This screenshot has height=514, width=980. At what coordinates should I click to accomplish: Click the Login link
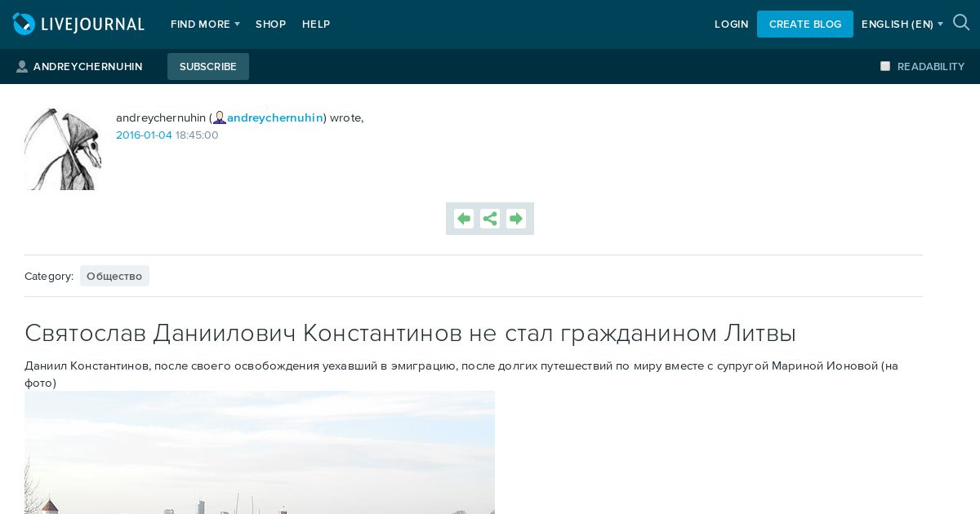click(731, 24)
